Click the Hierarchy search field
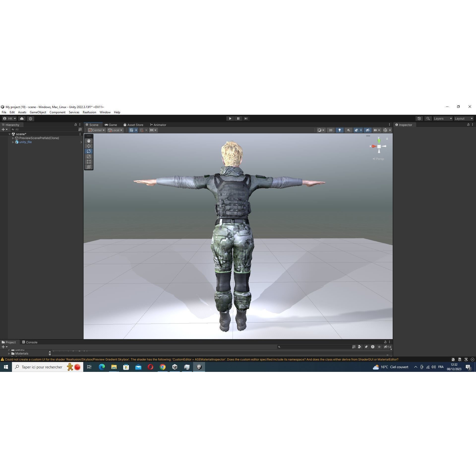This screenshot has height=476, width=476. click(44, 129)
